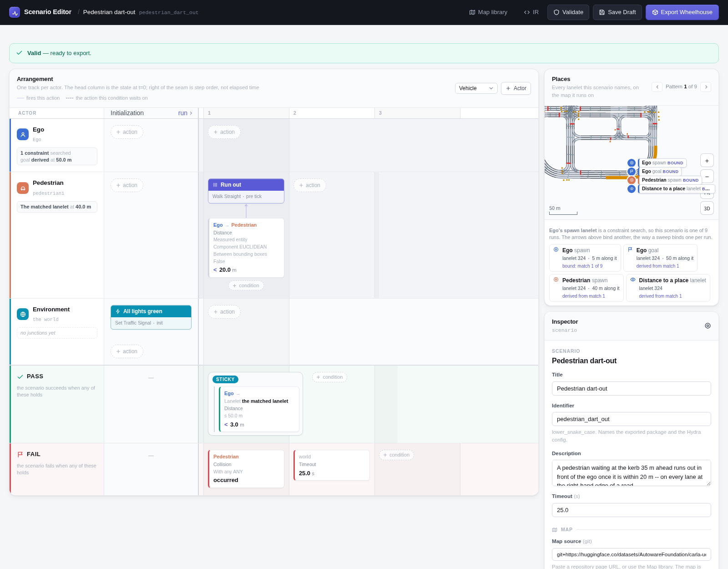This screenshot has height=569, width=728.
Task: Click the Identifier input field
Action: tap(632, 419)
